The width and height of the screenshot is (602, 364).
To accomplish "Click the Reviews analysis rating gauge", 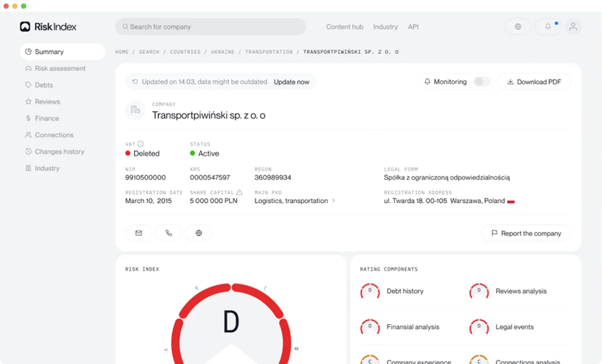I will [x=479, y=291].
